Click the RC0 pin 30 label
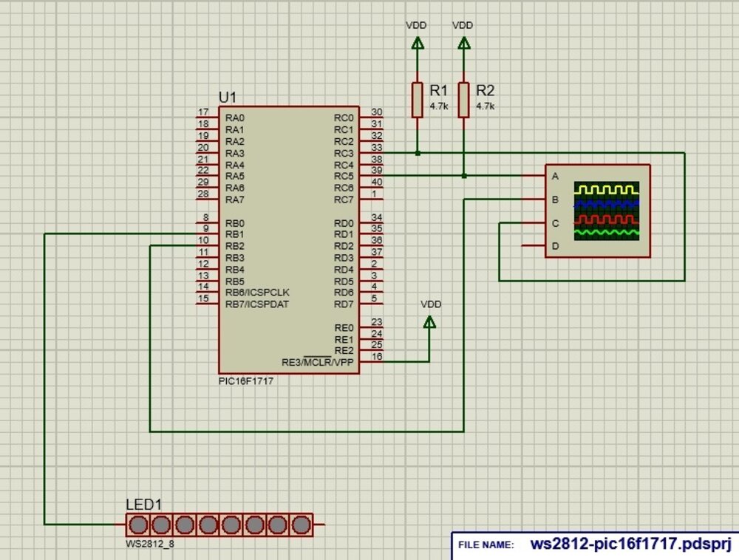The height and width of the screenshot is (560, 739). point(344,117)
